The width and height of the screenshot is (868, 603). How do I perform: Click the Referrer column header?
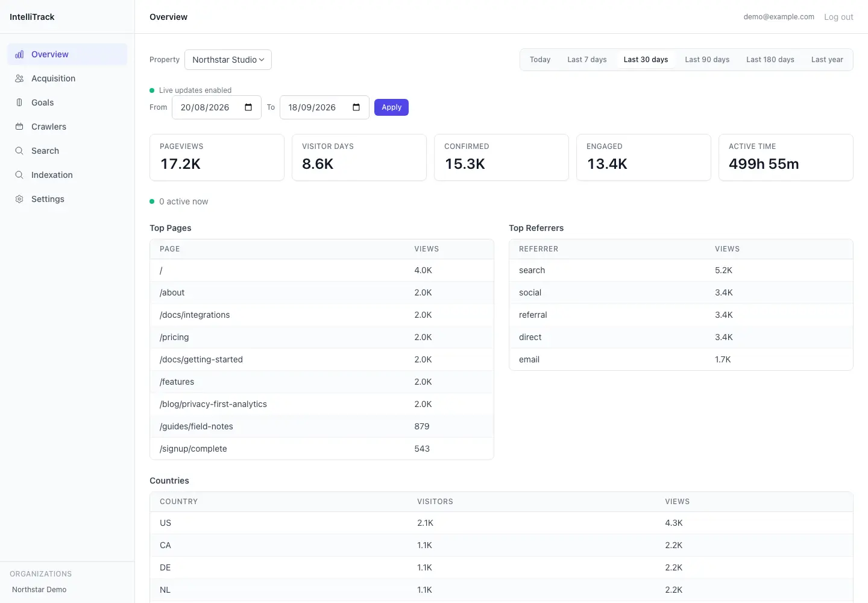538,249
